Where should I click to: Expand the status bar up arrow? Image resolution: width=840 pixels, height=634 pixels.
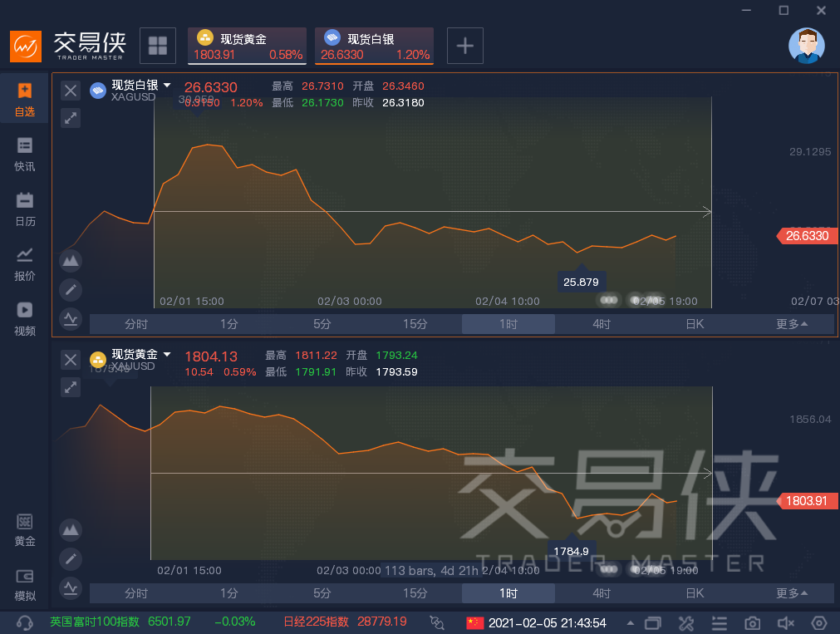tap(631, 623)
